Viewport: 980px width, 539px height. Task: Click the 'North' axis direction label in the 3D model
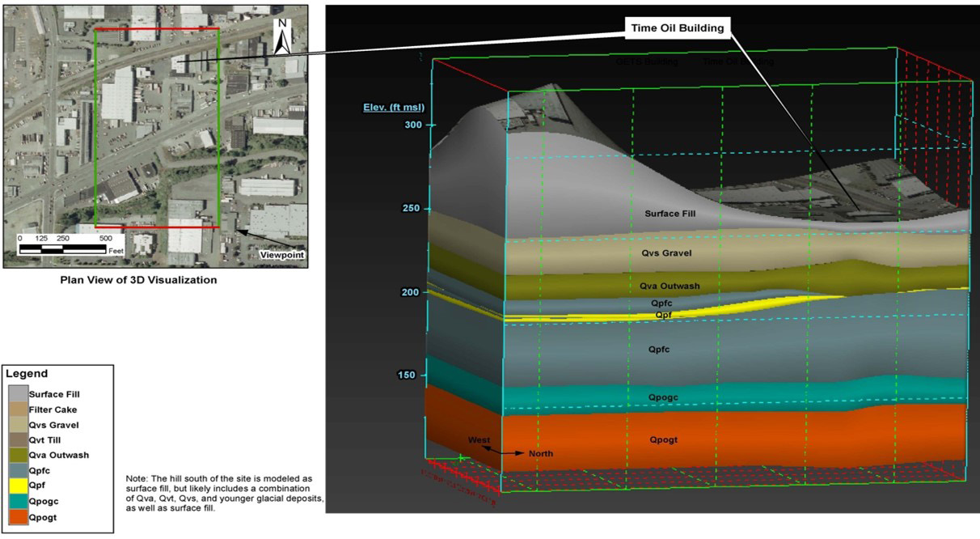click(541, 454)
